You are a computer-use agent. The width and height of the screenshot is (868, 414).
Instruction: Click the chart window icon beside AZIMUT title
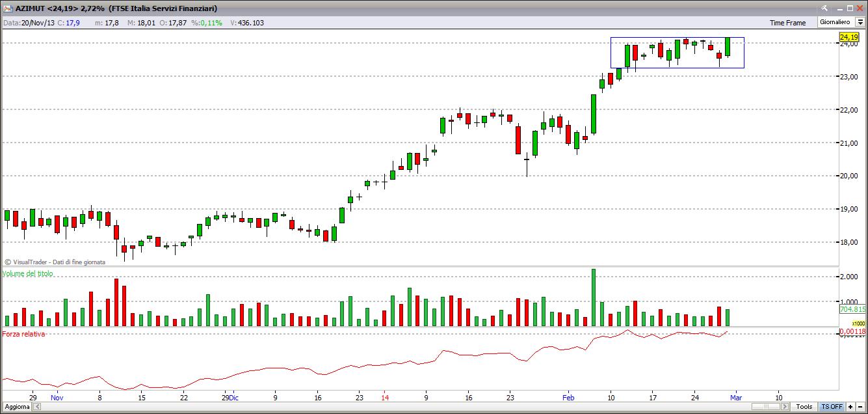7,8
